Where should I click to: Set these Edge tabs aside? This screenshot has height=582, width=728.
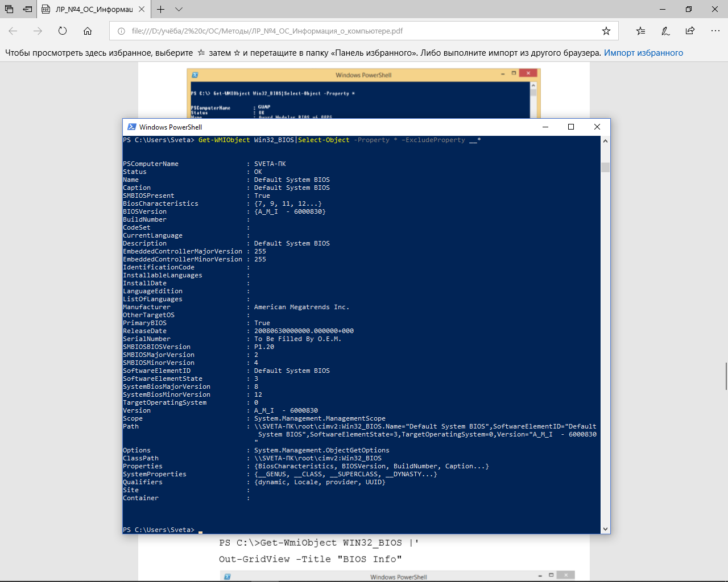pyautogui.click(x=27, y=9)
